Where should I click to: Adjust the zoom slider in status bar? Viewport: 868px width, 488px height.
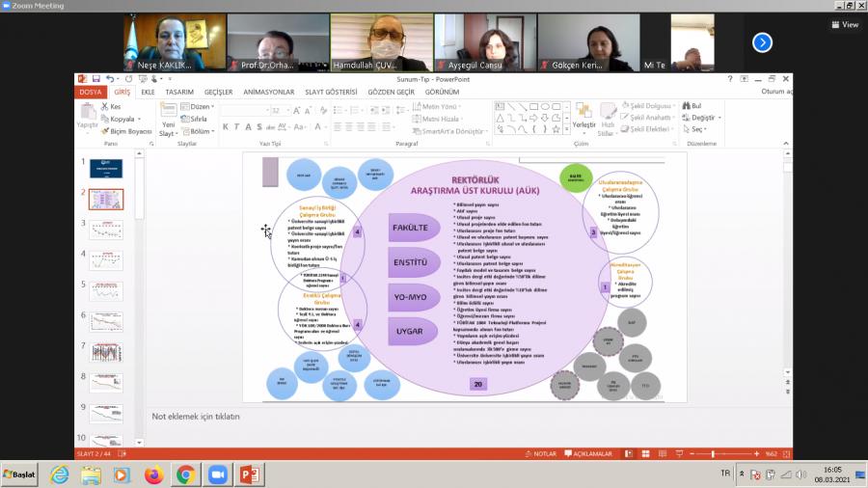(x=713, y=453)
